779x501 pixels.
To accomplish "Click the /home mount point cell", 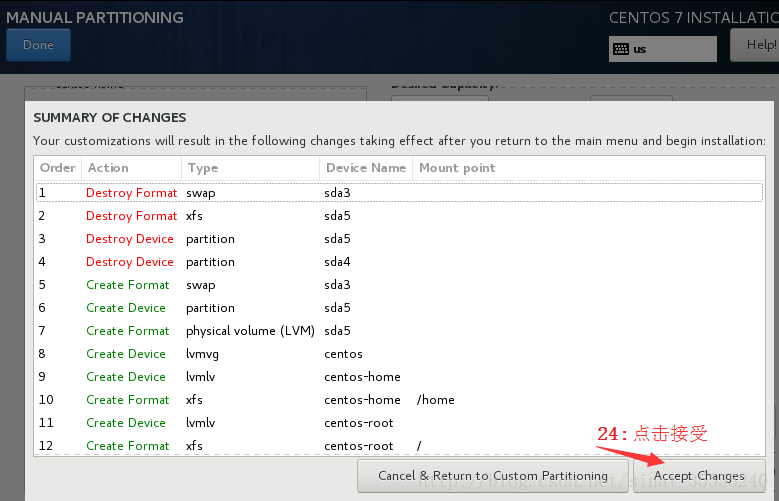I will [436, 400].
